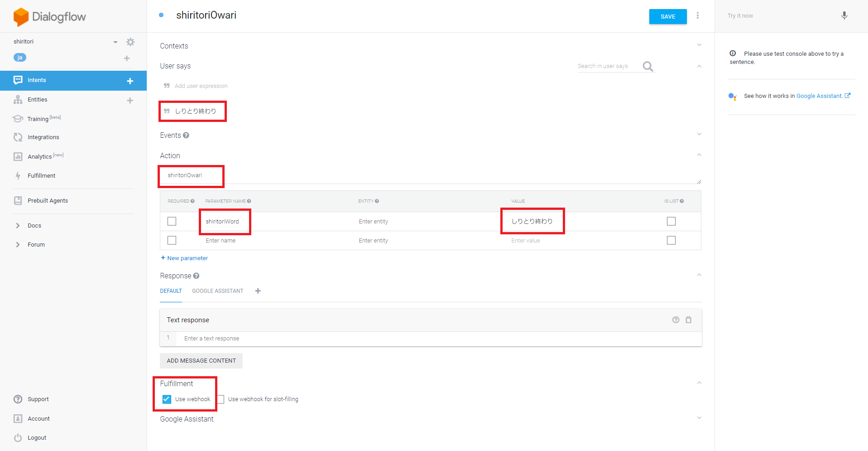Open Fulfillment in the left sidebar

(x=41, y=176)
